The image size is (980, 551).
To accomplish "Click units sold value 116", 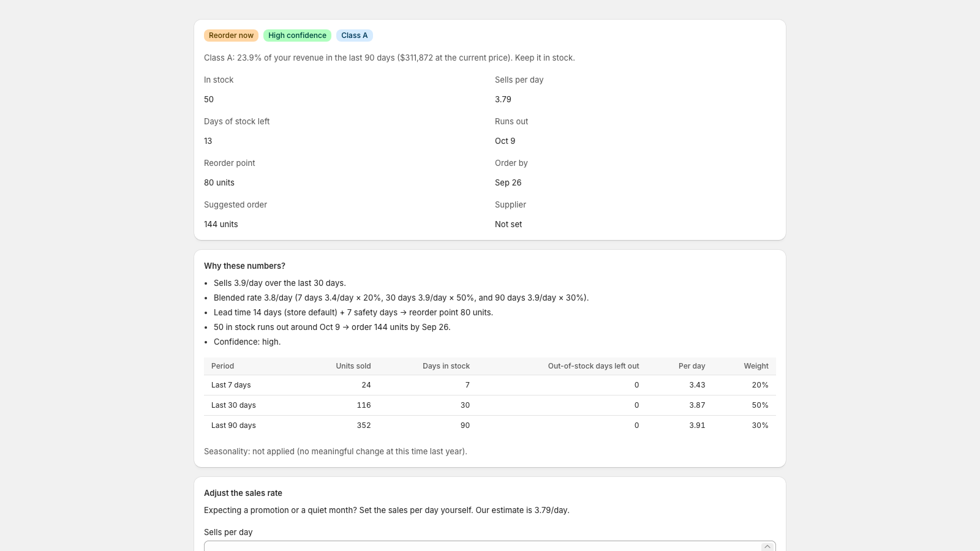I will (364, 405).
